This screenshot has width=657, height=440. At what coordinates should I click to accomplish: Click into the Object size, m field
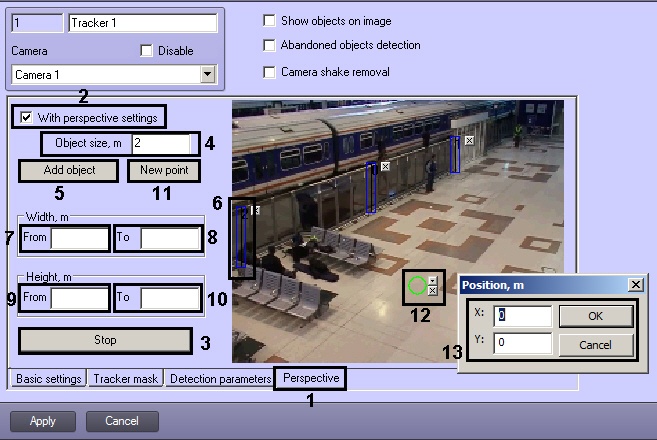160,144
